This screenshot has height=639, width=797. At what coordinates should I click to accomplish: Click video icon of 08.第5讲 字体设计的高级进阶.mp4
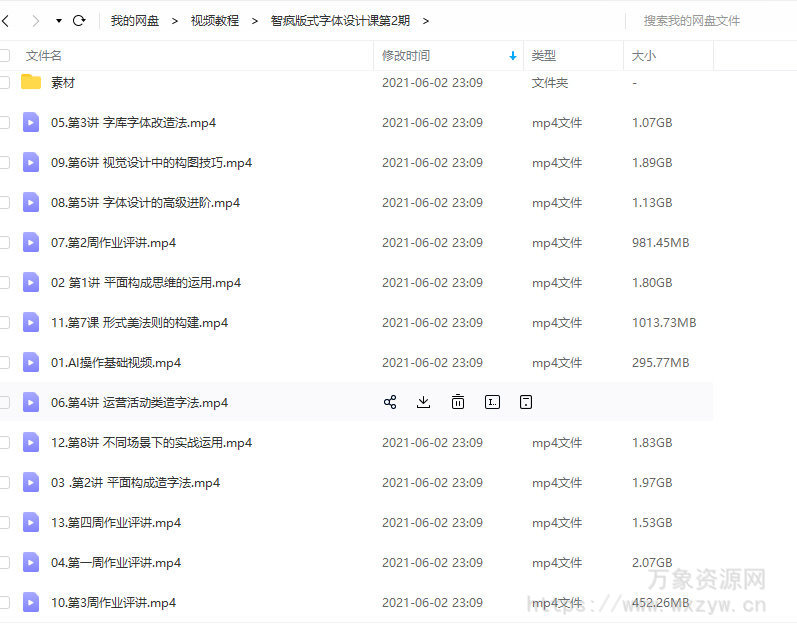point(31,202)
